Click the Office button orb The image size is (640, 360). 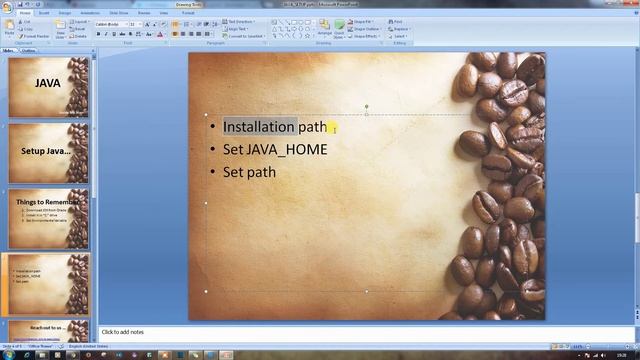7,8
